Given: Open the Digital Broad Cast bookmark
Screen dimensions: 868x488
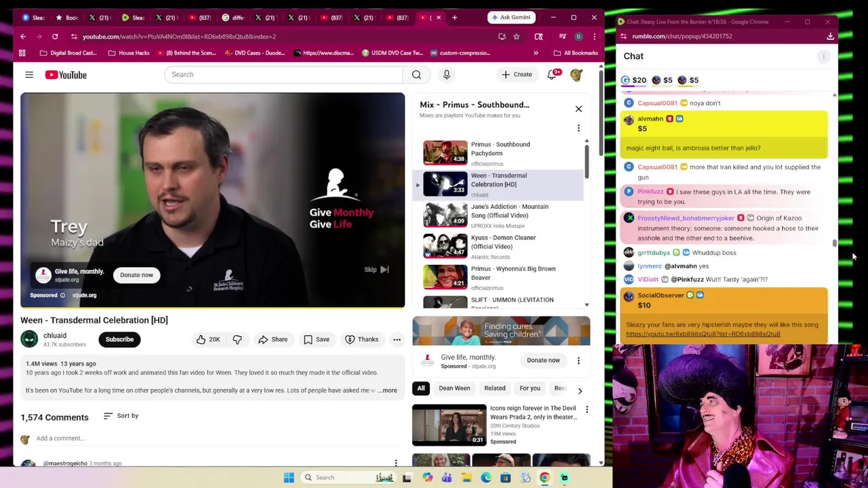Looking at the screenshot, I should (68, 53).
